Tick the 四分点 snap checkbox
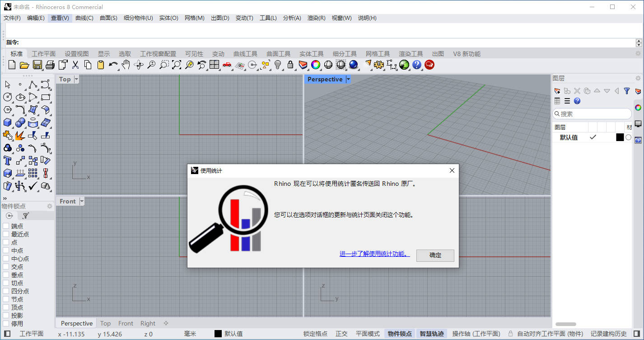Screen dimensions: 644x340 coord(6,291)
